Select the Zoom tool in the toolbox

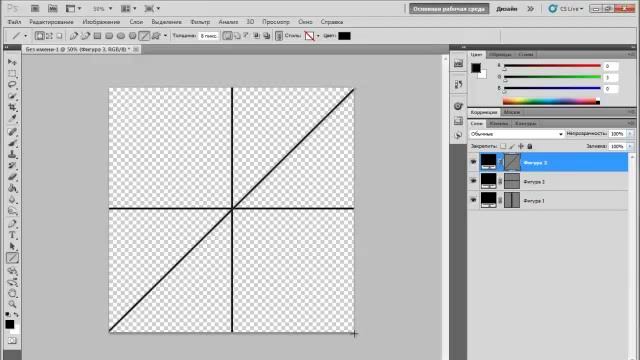click(x=12, y=304)
